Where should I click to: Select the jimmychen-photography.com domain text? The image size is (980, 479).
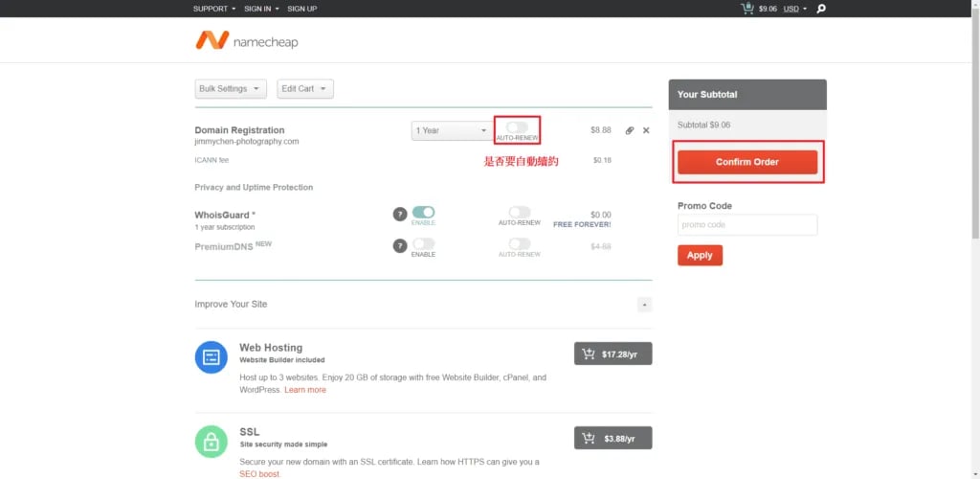click(x=247, y=142)
